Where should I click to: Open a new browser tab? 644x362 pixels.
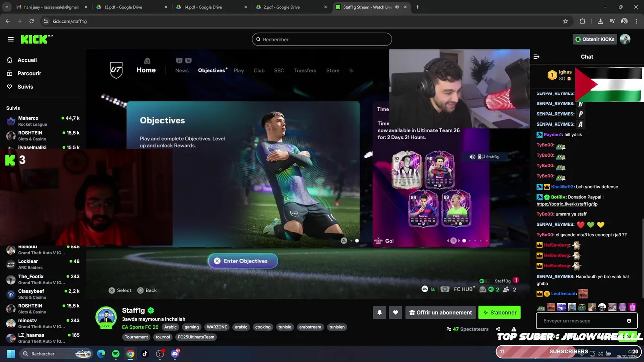click(417, 7)
